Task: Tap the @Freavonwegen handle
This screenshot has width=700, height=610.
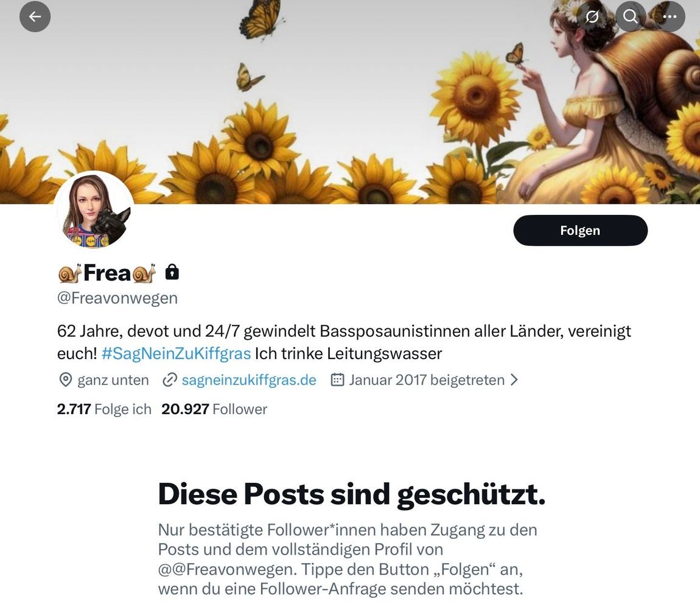Action: point(117,298)
